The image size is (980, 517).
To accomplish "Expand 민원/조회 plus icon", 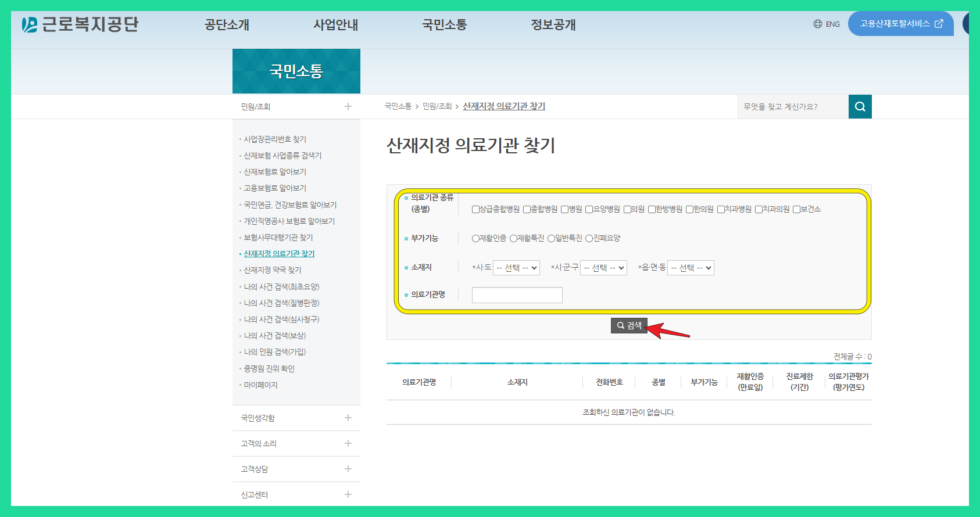I will tap(348, 106).
